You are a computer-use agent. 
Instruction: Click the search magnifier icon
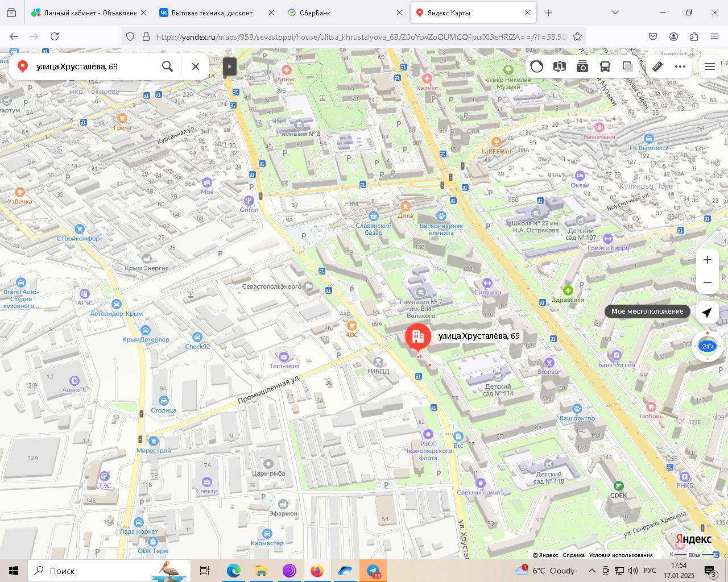pyautogui.click(x=167, y=66)
